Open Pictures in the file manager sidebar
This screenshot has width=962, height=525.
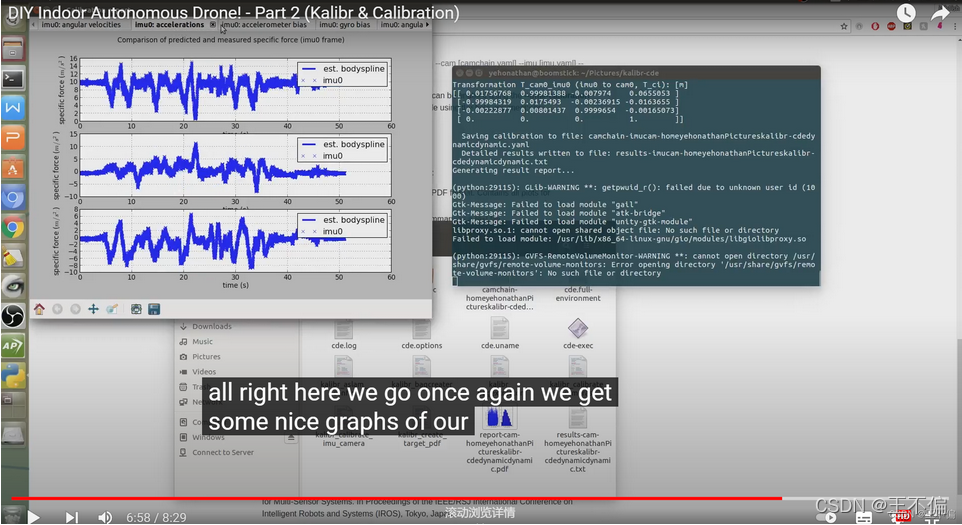coord(206,356)
